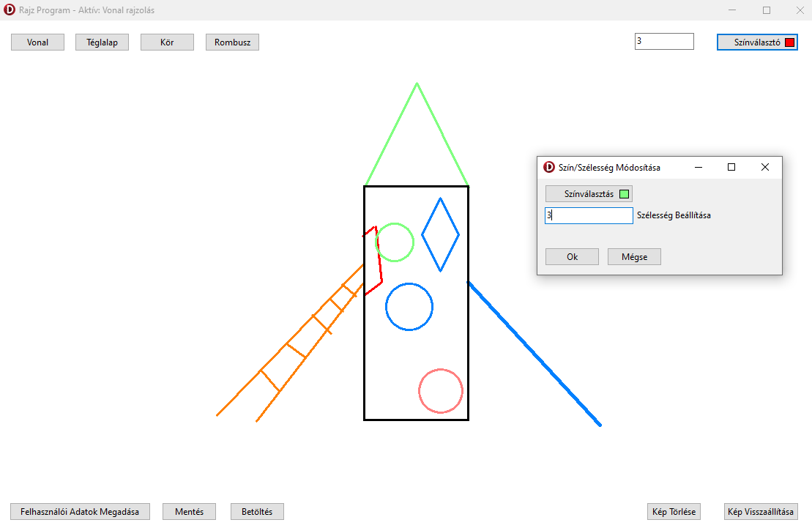Image resolution: width=812 pixels, height=528 pixels.
Task: Close the Szín/Szélesség Módosítása dialog
Action: click(765, 168)
